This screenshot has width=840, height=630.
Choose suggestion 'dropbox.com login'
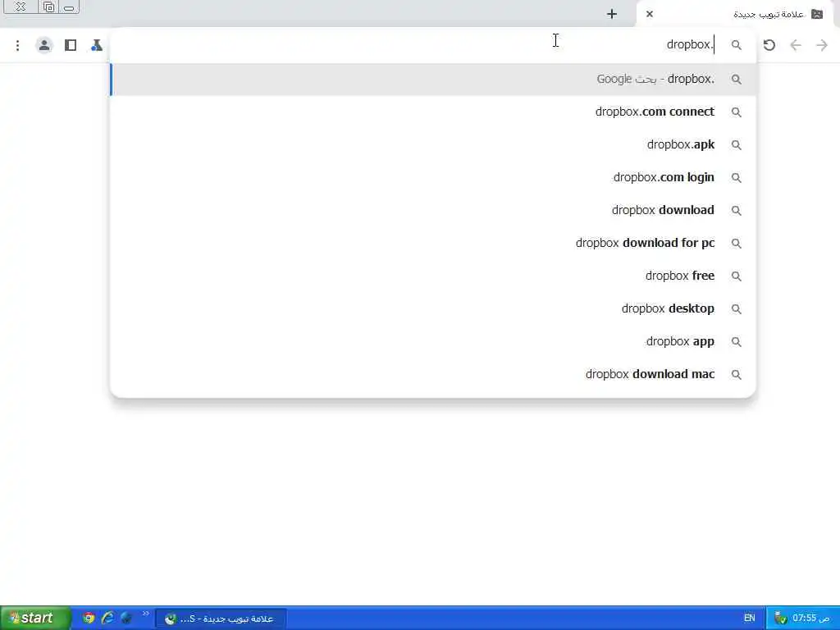(x=433, y=177)
